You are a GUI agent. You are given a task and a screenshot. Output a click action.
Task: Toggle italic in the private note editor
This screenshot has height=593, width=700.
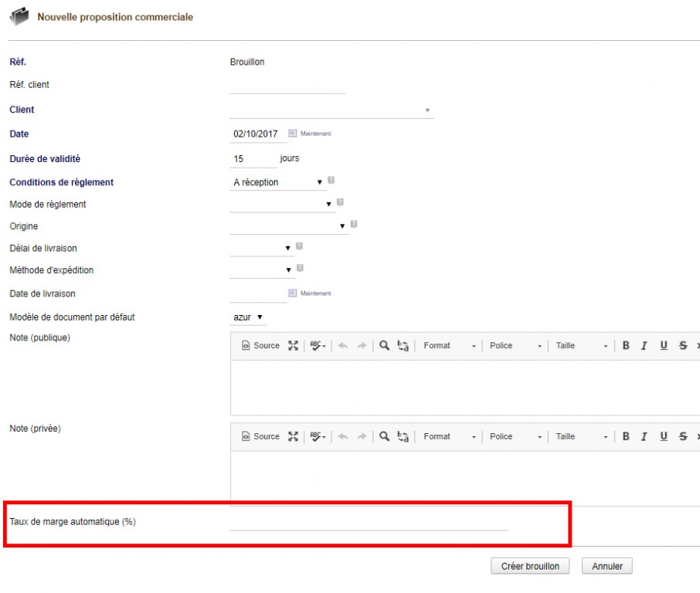644,437
